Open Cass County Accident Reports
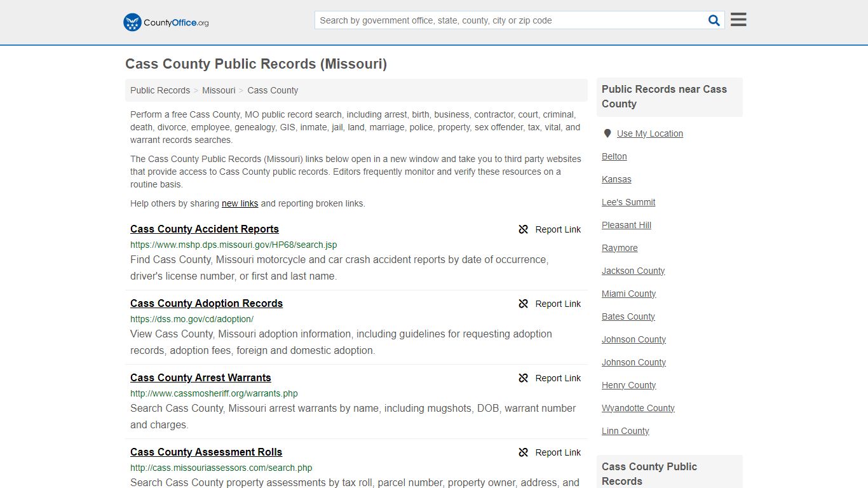Image resolution: width=868 pixels, height=488 pixels. tap(205, 229)
